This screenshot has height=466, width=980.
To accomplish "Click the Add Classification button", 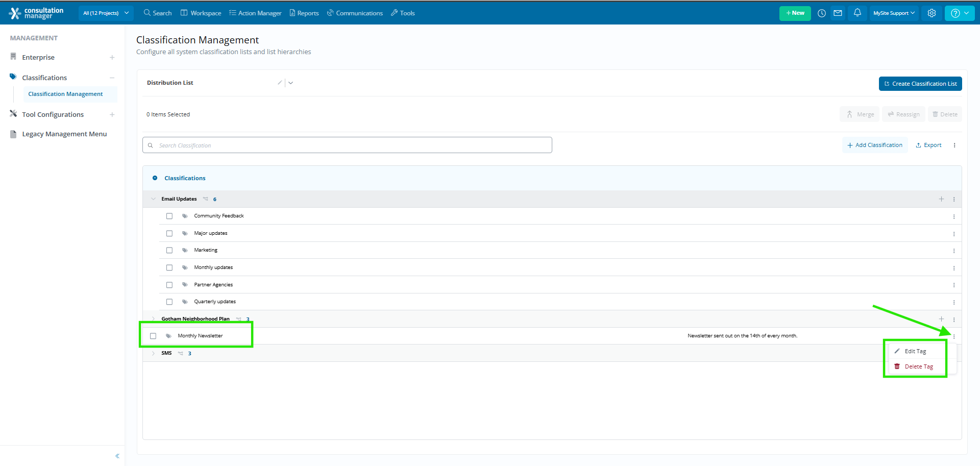I will pyautogui.click(x=875, y=145).
